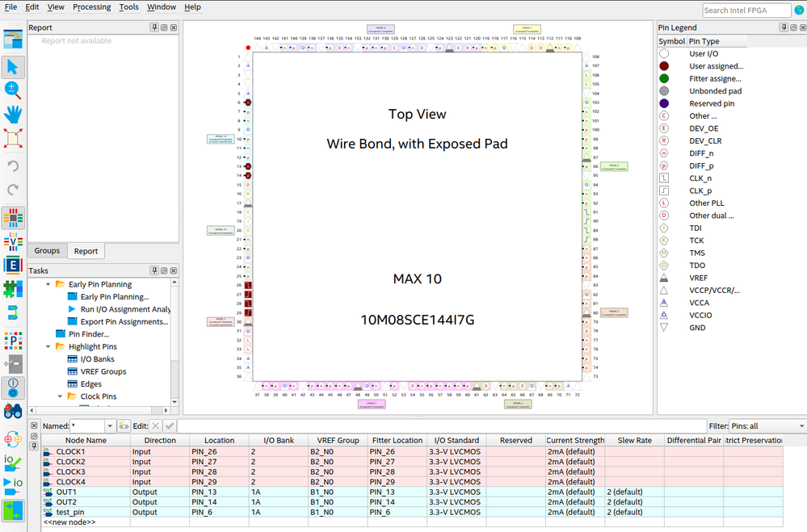Screen dimensions: 807x532
Task: Click the blue arrow io icon
Action: pyautogui.click(x=13, y=486)
